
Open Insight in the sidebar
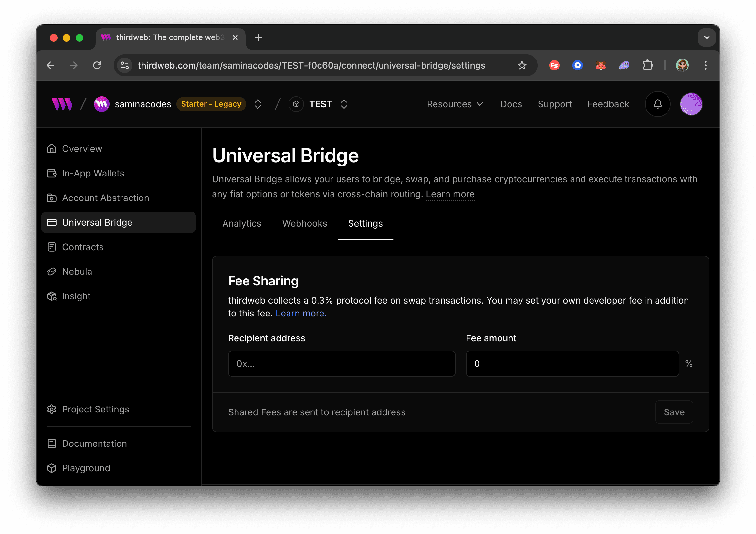click(x=76, y=296)
